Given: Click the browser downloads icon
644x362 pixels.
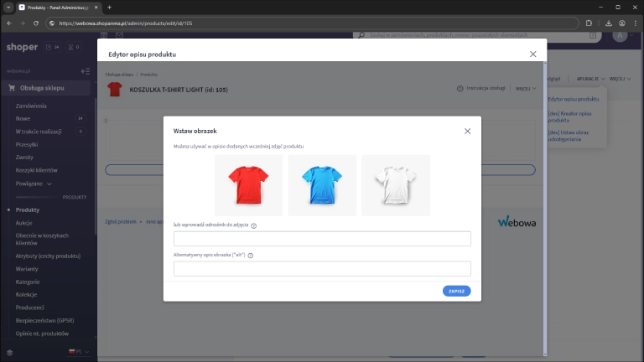Looking at the screenshot, I should [607, 23].
